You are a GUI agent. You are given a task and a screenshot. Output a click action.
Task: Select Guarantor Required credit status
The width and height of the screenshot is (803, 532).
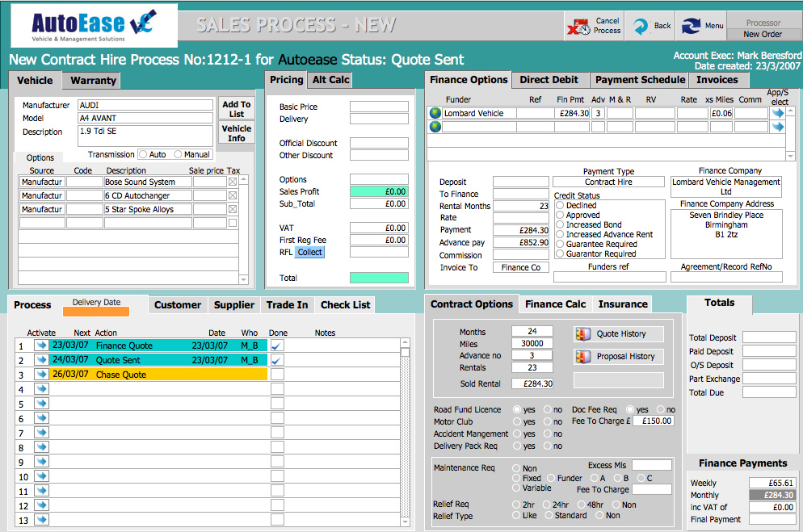560,253
